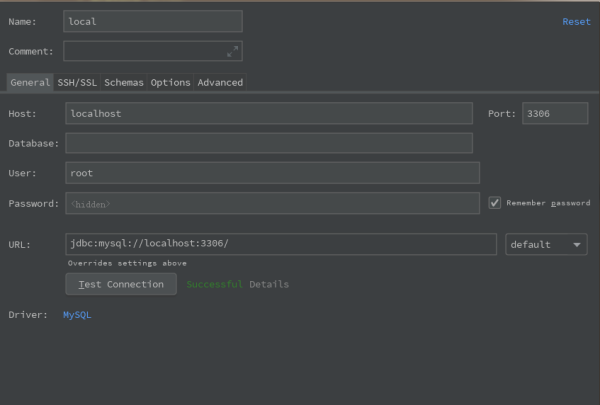The width and height of the screenshot is (600, 405).
Task: Click the Name field containing local
Action: [x=152, y=21]
